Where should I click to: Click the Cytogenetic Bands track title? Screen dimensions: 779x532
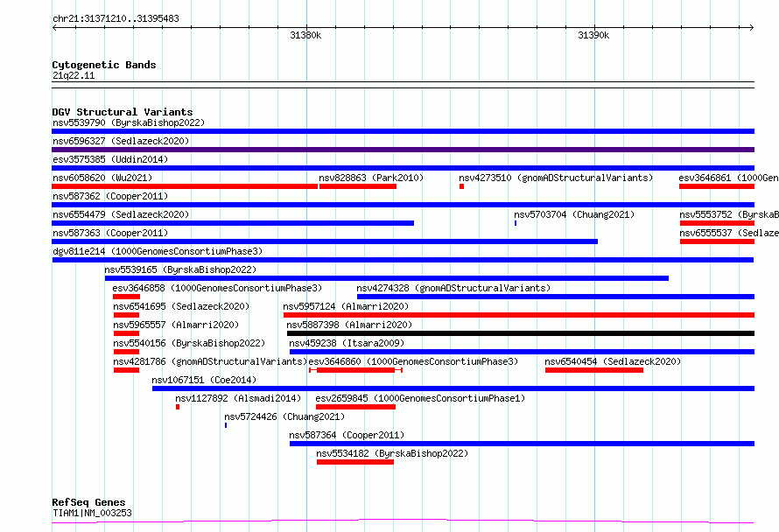104,65
